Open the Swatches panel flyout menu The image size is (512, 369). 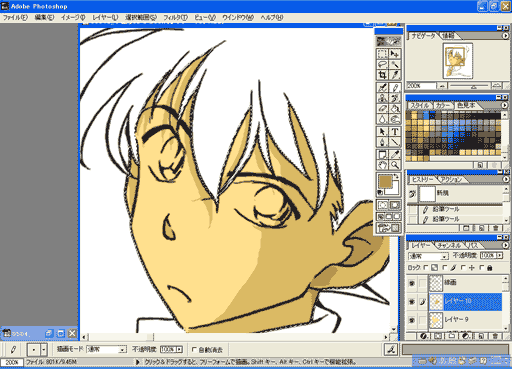click(505, 105)
